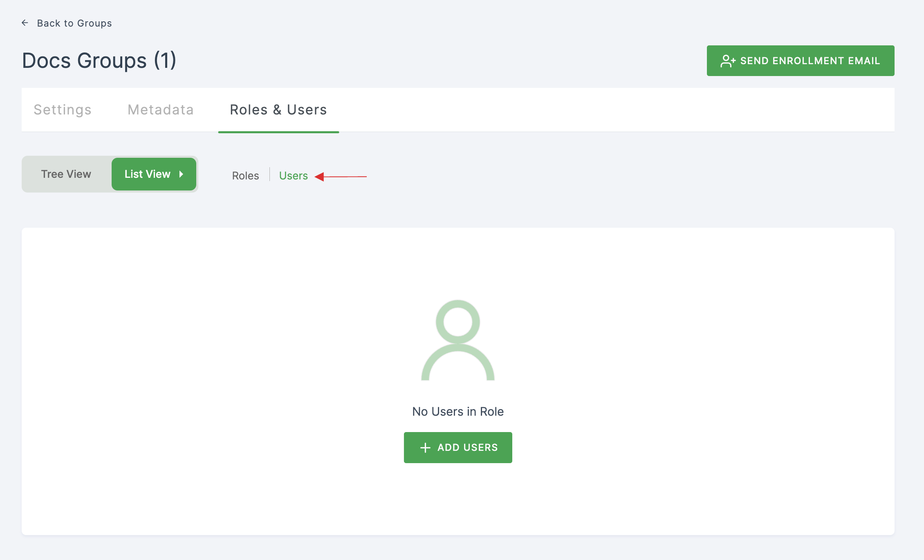Open the Settings tab
The width and height of the screenshot is (924, 560).
click(x=63, y=110)
